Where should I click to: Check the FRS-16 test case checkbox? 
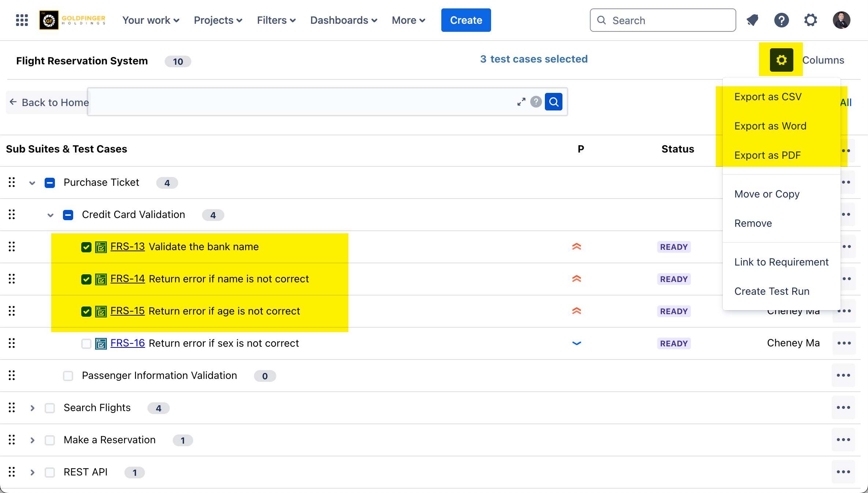click(86, 343)
